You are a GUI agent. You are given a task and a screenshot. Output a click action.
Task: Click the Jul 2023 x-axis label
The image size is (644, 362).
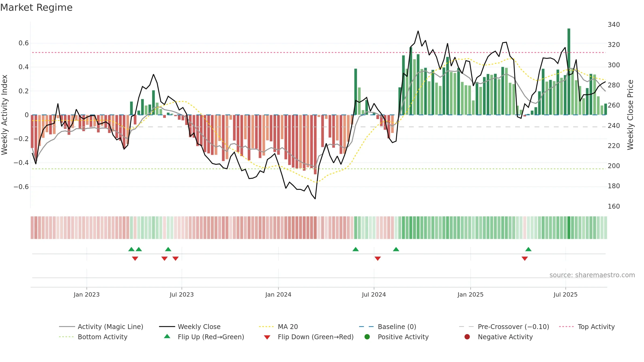click(x=182, y=295)
